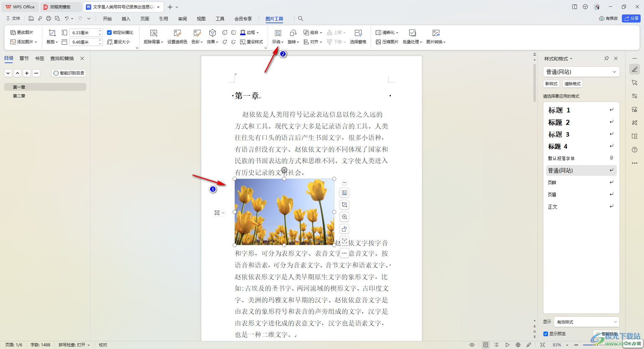644x349 pixels.
Task: Click the save icon in quick access bar
Action: tap(31, 18)
